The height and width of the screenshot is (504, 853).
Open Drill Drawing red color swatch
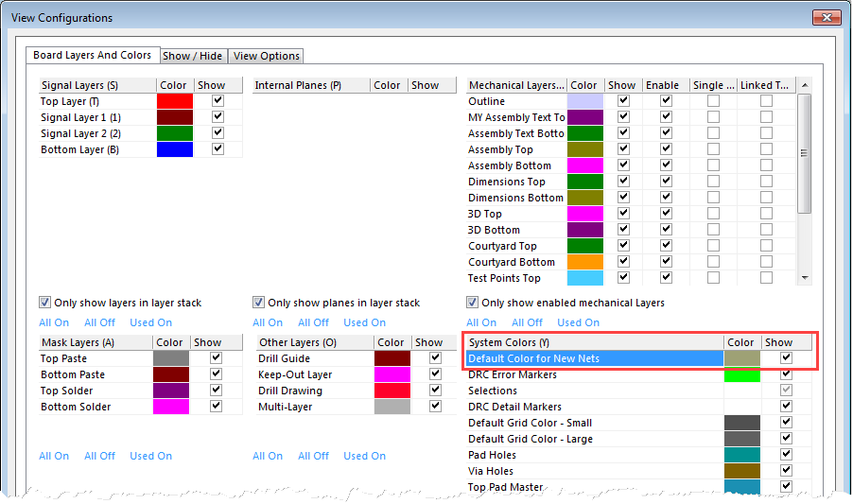(392, 391)
